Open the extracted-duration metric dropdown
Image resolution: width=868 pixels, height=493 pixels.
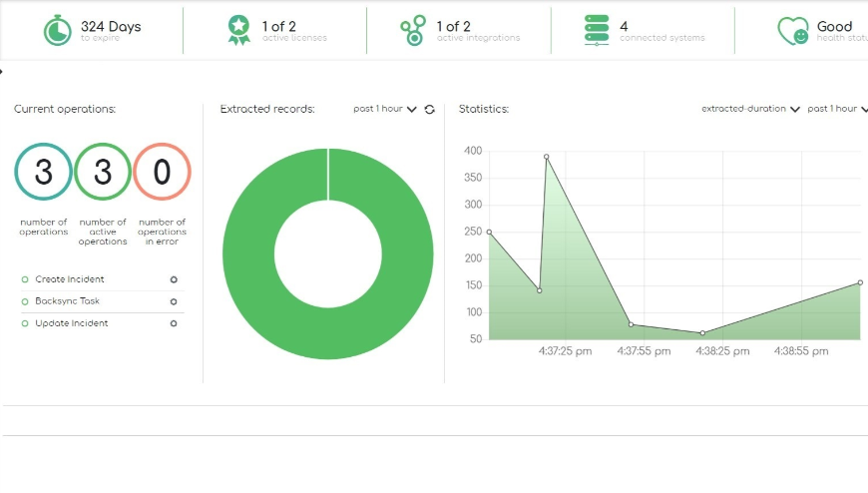[750, 109]
